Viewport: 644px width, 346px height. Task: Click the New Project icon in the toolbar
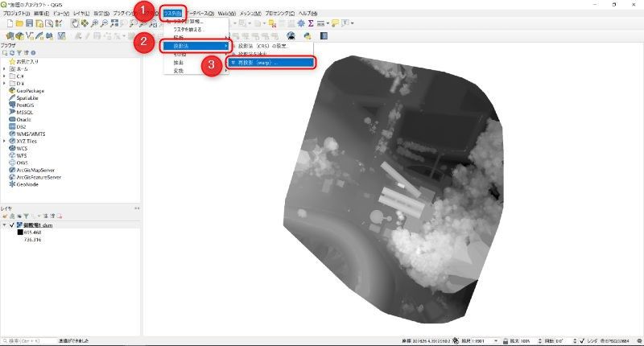[x=8, y=24]
